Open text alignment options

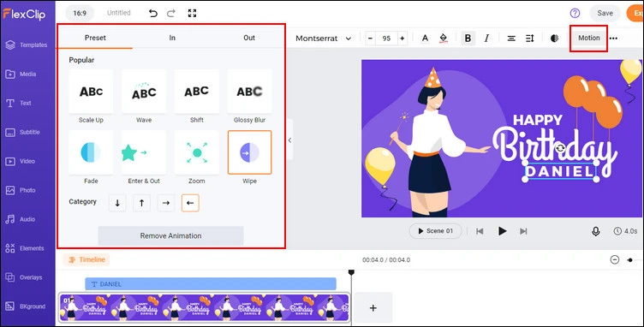point(511,39)
